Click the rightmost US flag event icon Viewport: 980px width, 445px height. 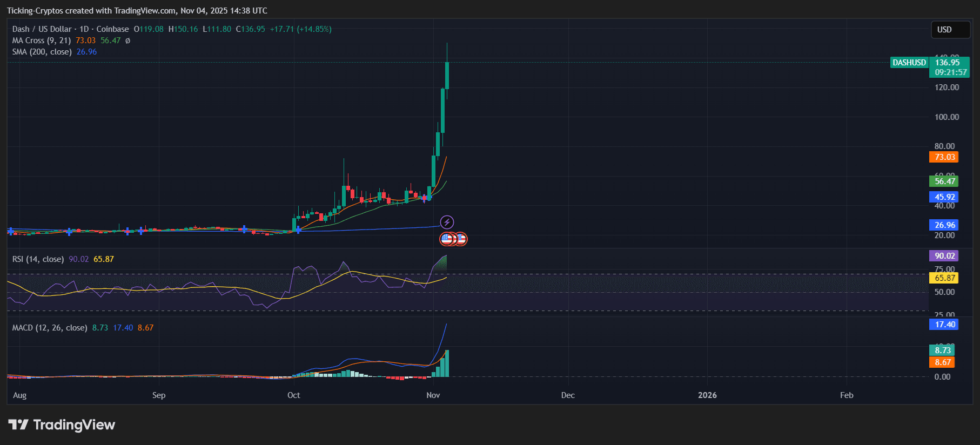click(461, 239)
